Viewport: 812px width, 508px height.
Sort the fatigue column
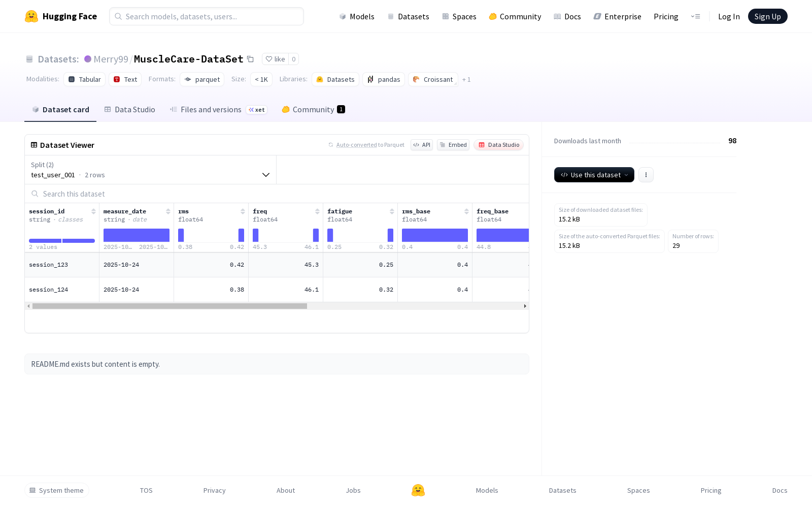point(392,211)
